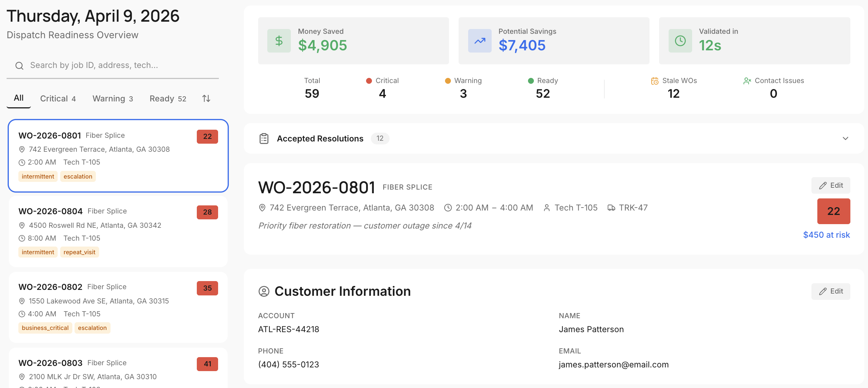Click the Validated in clock icon
868x388 pixels.
pos(680,41)
